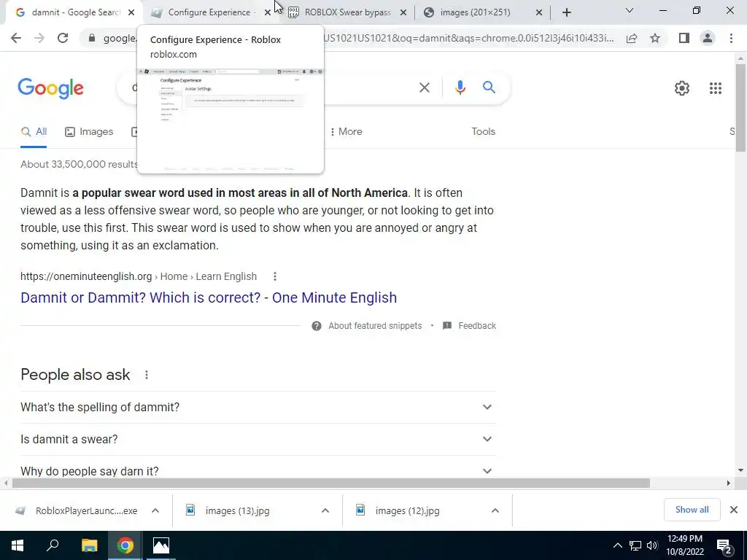Expand What's the spelling of dammit?
Viewport: 747px width, 560px height.
tap(258, 408)
